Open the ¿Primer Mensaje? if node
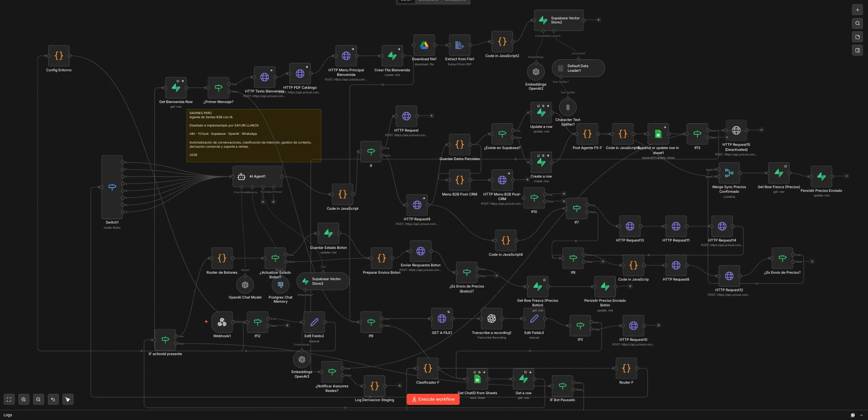Viewport: 868px width, 420px height. point(219,87)
